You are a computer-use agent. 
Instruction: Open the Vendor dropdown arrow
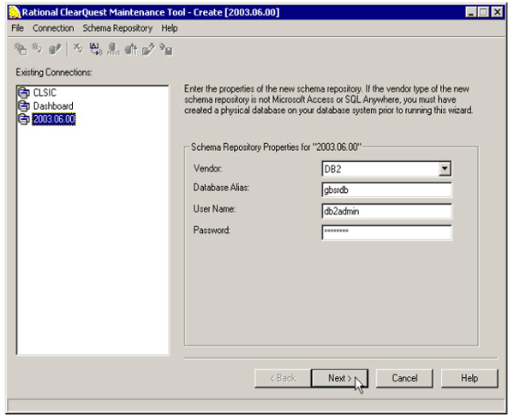click(x=445, y=169)
